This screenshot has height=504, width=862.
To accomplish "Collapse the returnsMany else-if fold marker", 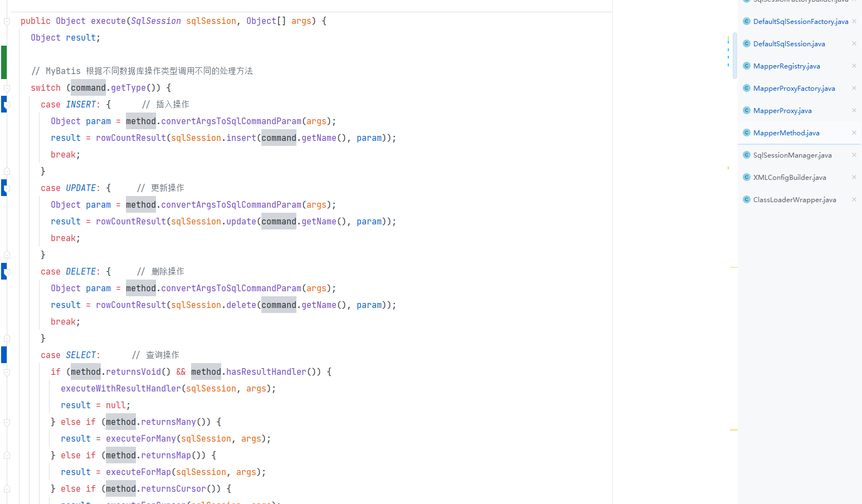I will click(7, 423).
